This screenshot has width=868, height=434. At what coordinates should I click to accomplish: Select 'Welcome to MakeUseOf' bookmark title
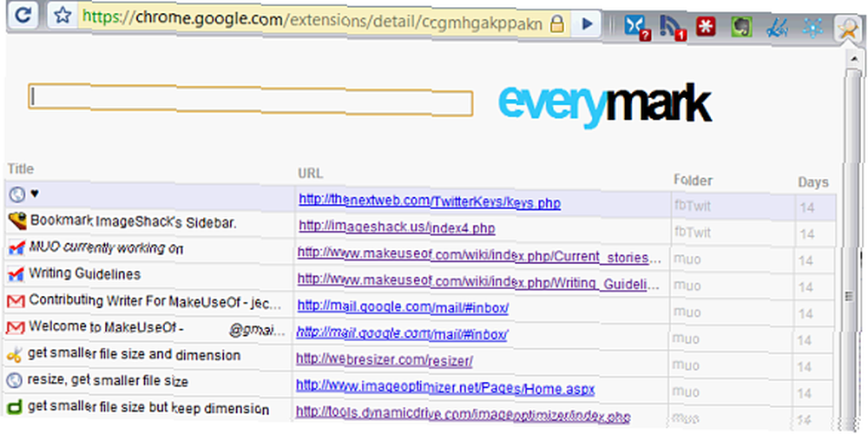(157, 327)
